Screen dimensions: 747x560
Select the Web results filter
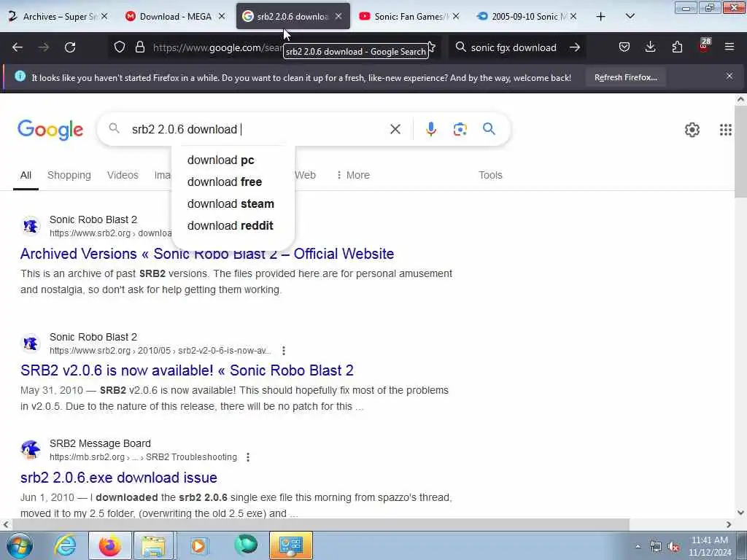click(305, 175)
